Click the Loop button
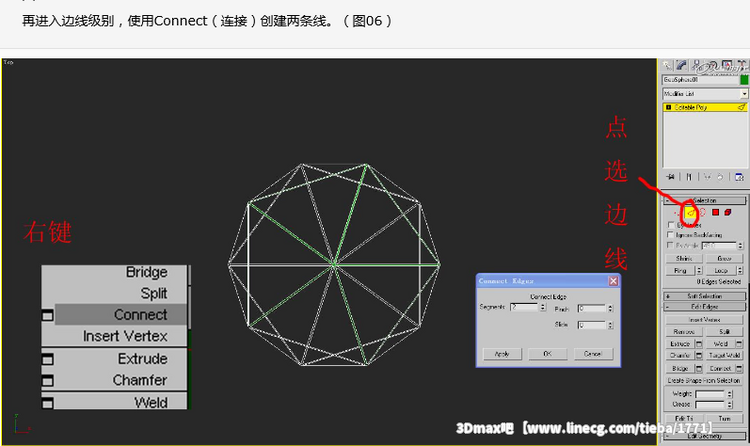The width and height of the screenshot is (750, 446). pyautogui.click(x=721, y=270)
